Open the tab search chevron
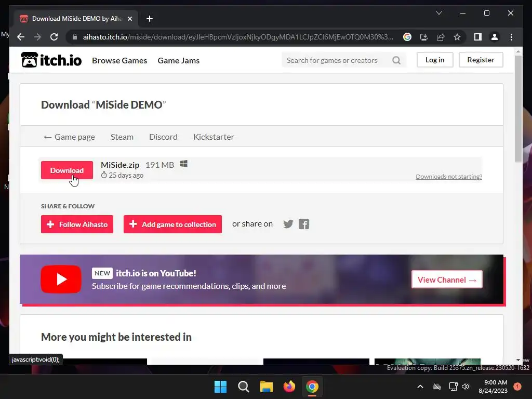This screenshot has height=399, width=532. (x=438, y=13)
